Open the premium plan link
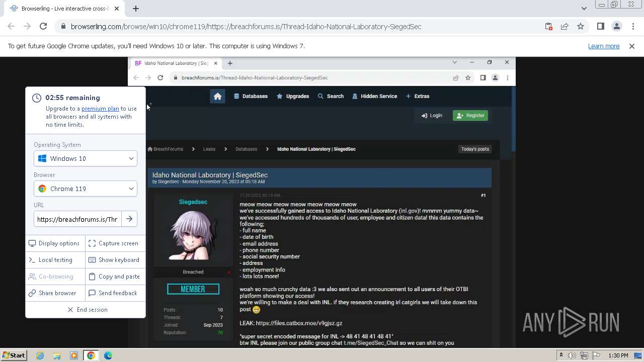Viewport: 644px width, 362px height. click(100, 109)
